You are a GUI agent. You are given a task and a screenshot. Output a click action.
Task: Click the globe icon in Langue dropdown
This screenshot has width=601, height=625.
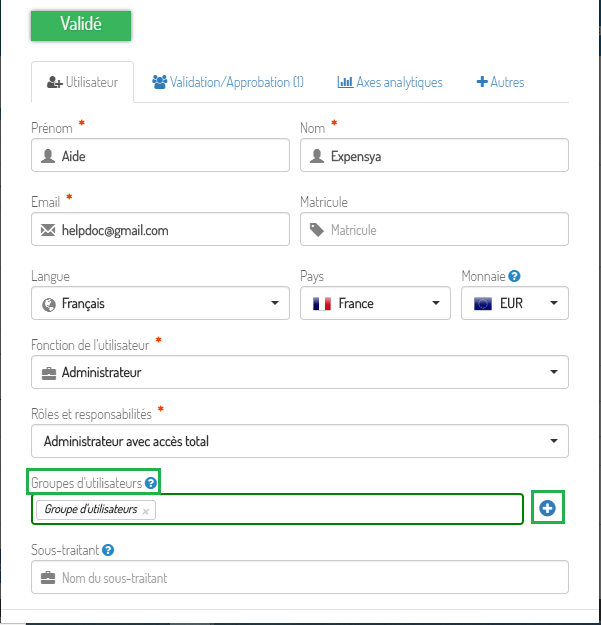pyautogui.click(x=49, y=305)
